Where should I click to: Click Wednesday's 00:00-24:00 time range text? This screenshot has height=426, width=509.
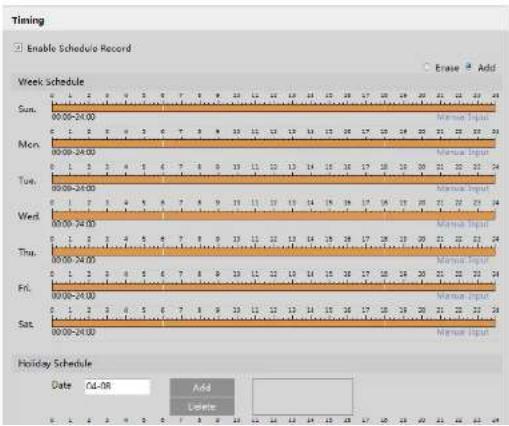73,224
